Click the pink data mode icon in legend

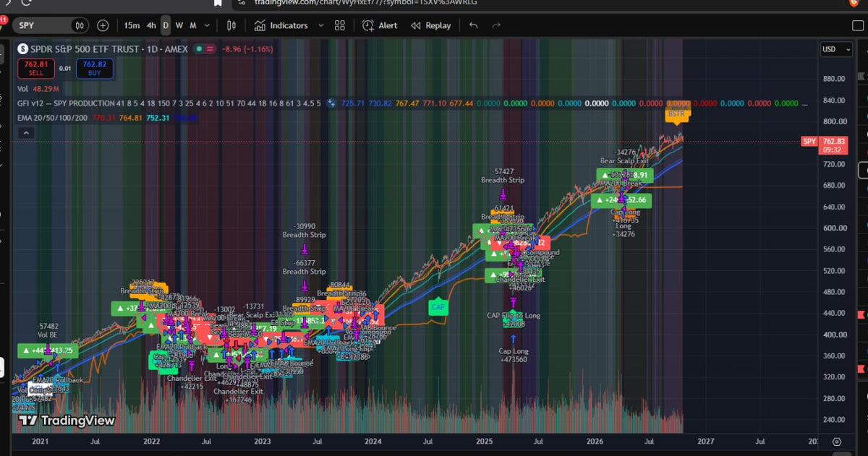coord(210,49)
